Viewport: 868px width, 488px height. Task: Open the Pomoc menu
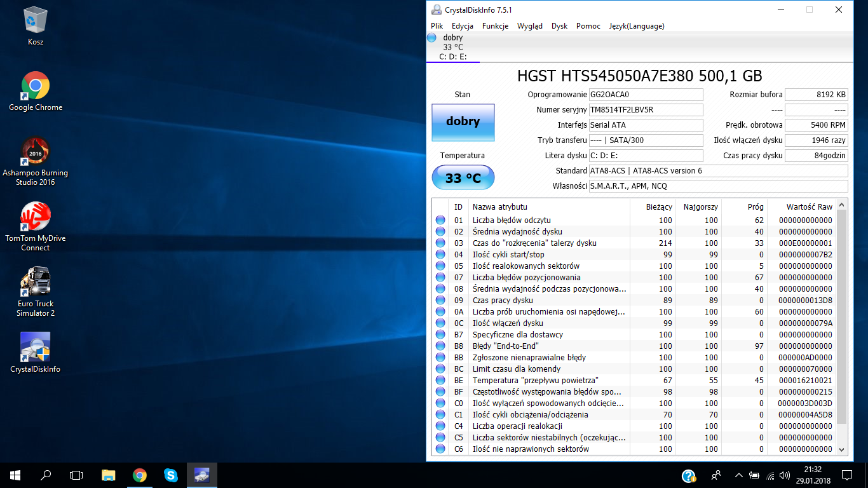point(588,26)
